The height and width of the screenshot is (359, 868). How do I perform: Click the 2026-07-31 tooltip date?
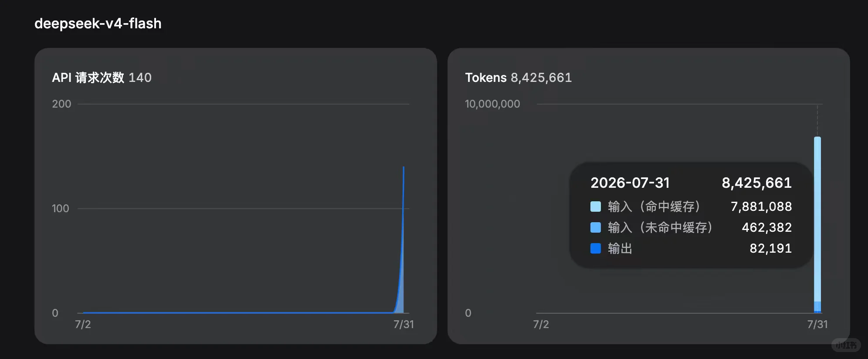(630, 183)
